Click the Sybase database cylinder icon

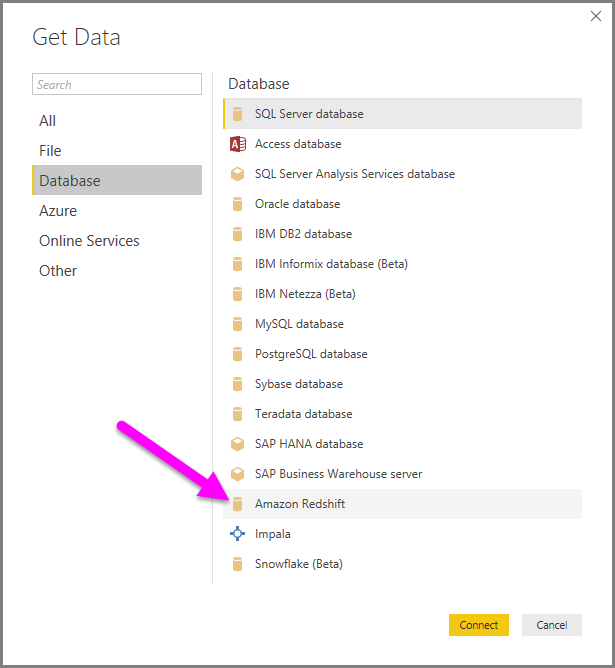pos(238,384)
